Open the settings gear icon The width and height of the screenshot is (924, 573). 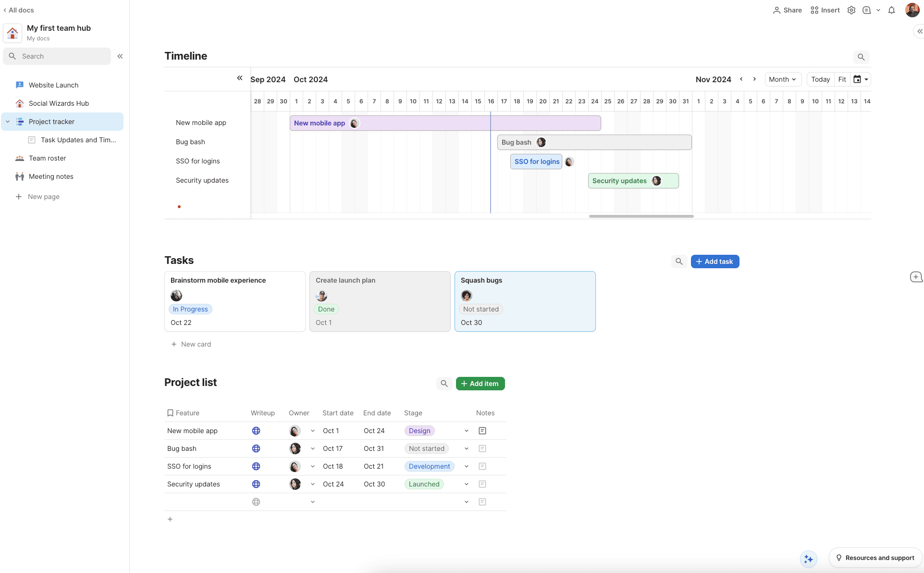[x=851, y=10]
